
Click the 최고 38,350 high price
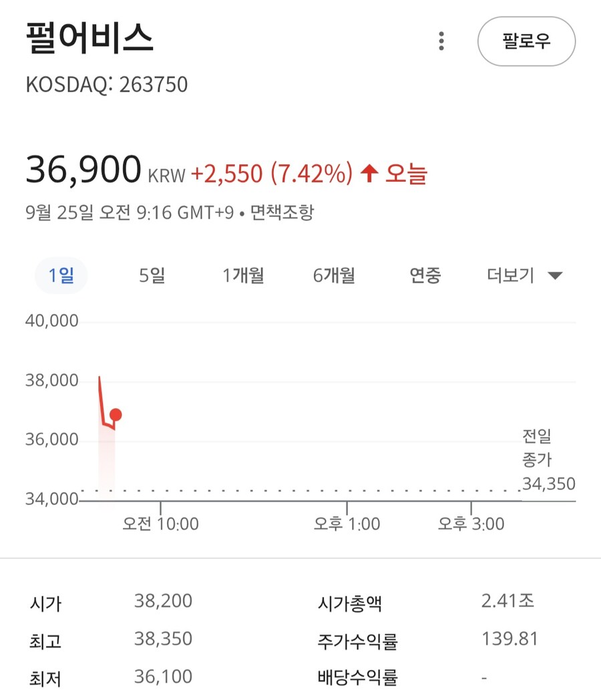pos(163,639)
